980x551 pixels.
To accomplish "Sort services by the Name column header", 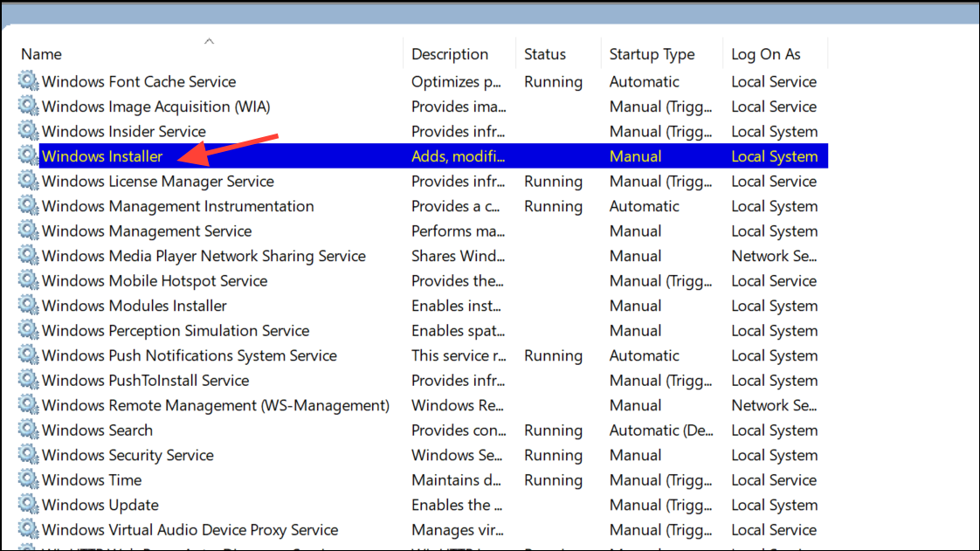I will 41,54.
